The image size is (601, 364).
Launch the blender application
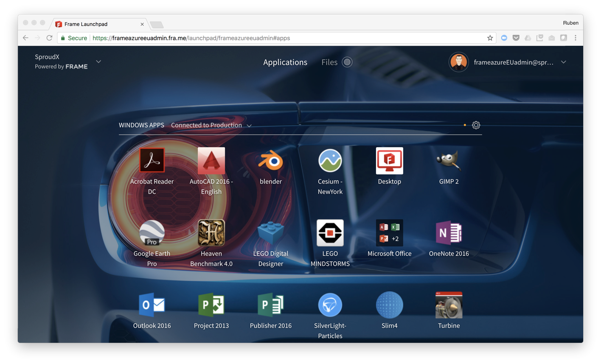271,161
